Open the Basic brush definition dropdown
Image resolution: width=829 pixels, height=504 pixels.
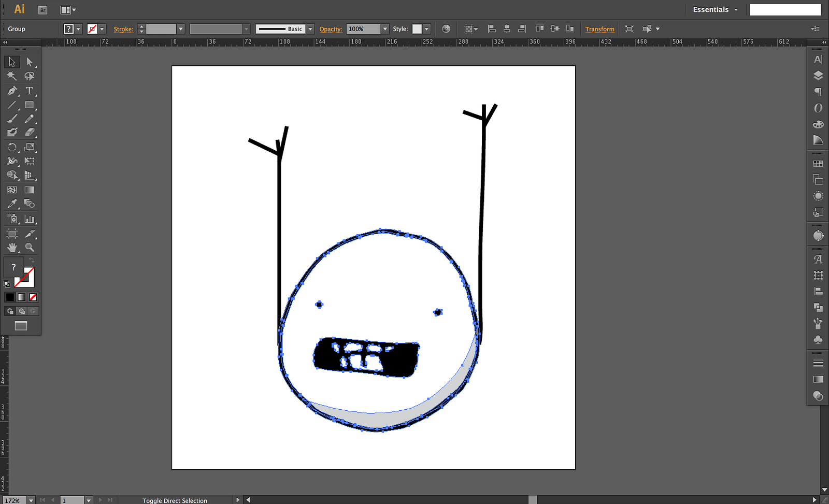(x=310, y=29)
